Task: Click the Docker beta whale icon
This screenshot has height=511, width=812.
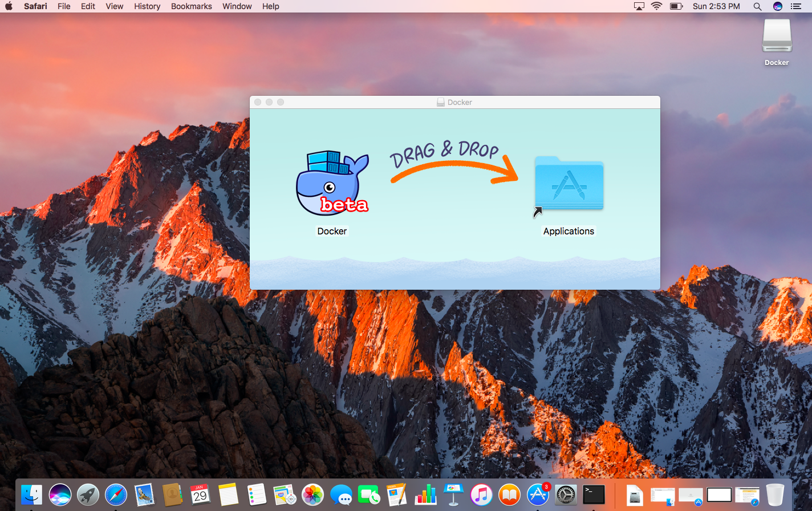Action: (332, 184)
